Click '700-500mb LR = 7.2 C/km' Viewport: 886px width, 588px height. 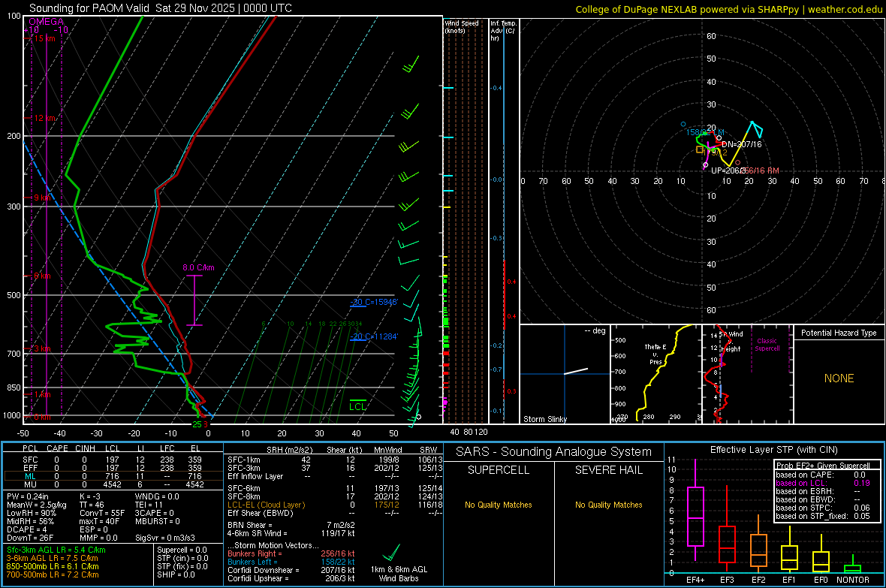click(53, 574)
